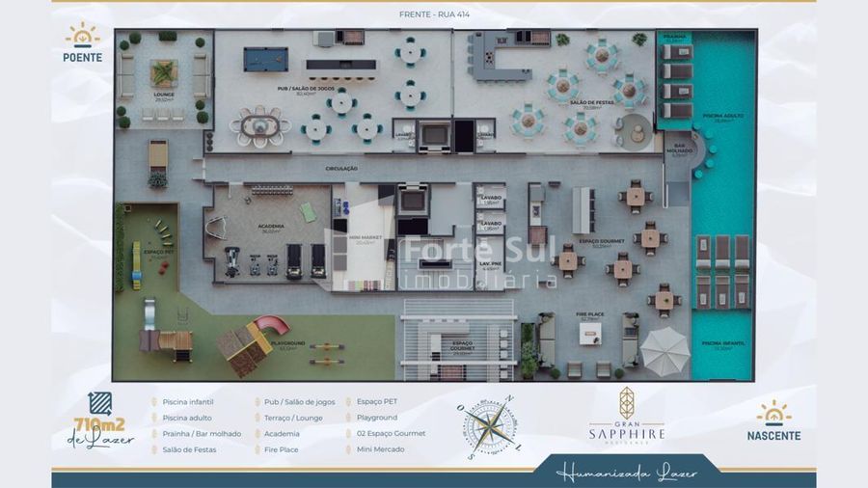Click ESPAÇO GOURMET label among square dining tables
Viewport: 868px width, 488px height.
(601, 241)
